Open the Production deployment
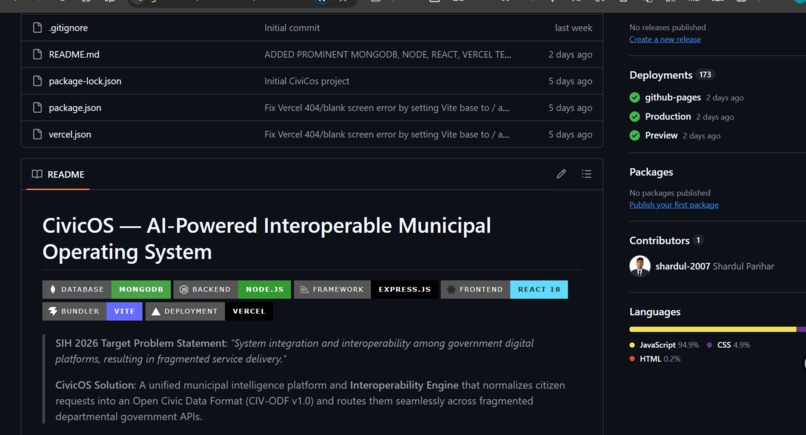The image size is (806, 435). (x=668, y=117)
